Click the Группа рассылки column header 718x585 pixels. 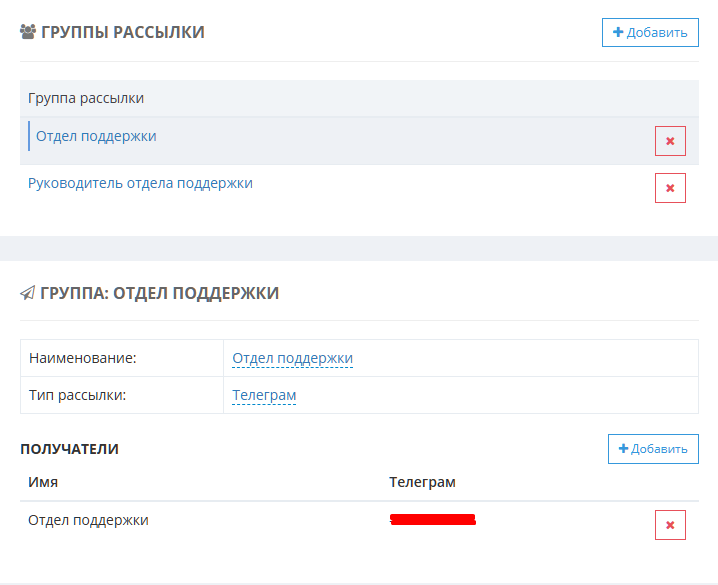(86, 98)
